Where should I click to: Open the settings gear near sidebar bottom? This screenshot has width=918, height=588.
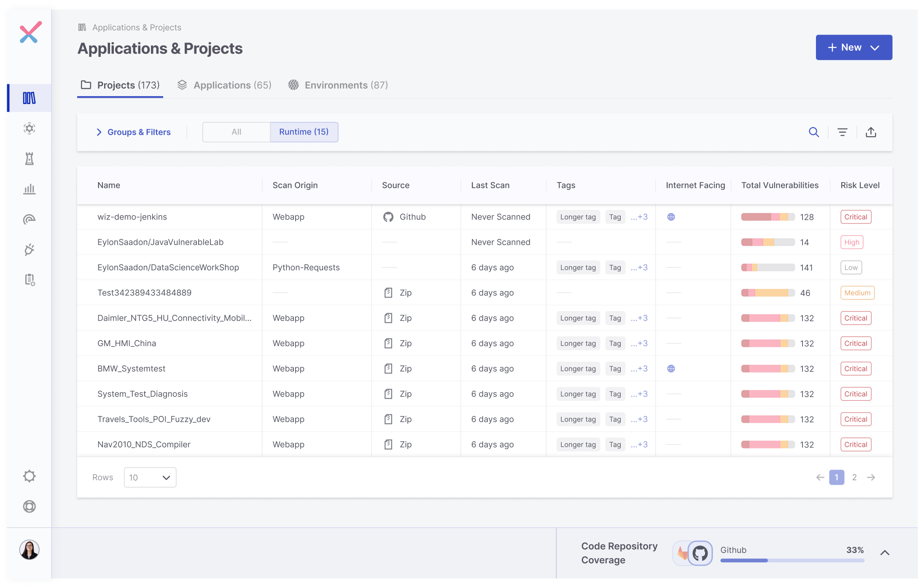tap(30, 476)
